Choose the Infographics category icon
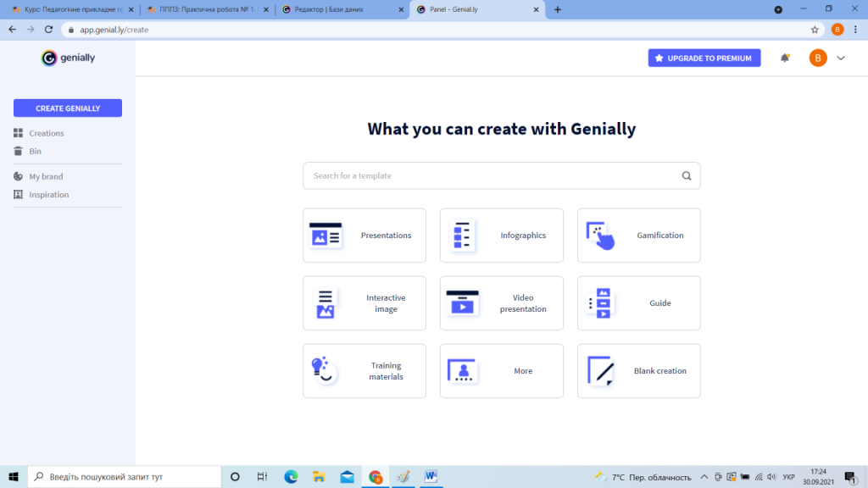Image resolution: width=868 pixels, height=488 pixels. tap(463, 236)
